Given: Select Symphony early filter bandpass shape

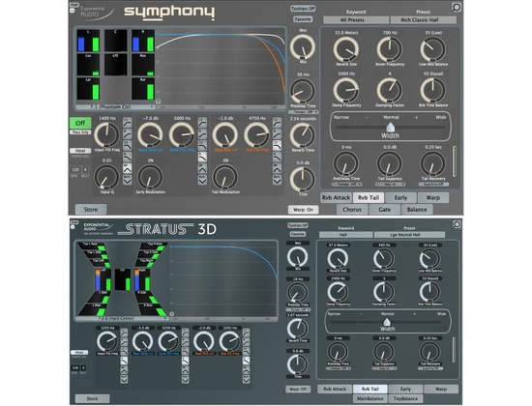Looking at the screenshot, I should (202, 168).
